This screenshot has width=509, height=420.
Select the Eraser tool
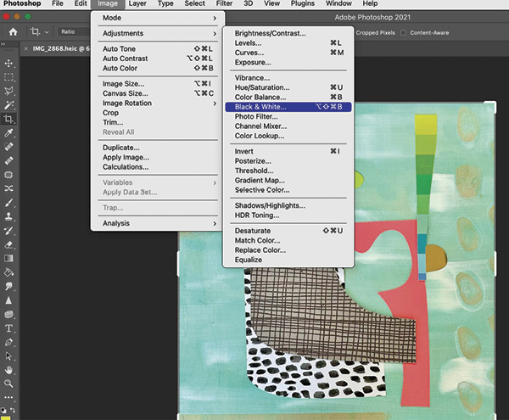click(x=8, y=244)
